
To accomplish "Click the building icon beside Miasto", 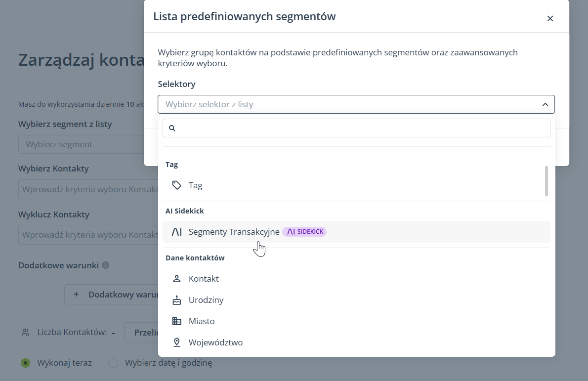I will [x=176, y=321].
